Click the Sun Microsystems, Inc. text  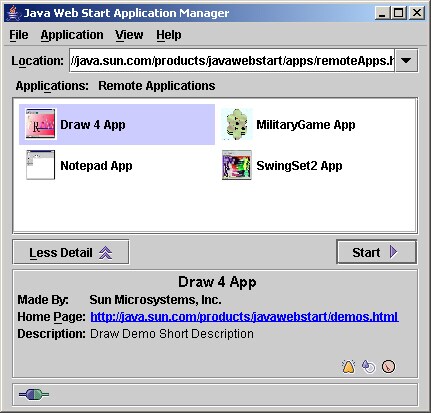[155, 300]
